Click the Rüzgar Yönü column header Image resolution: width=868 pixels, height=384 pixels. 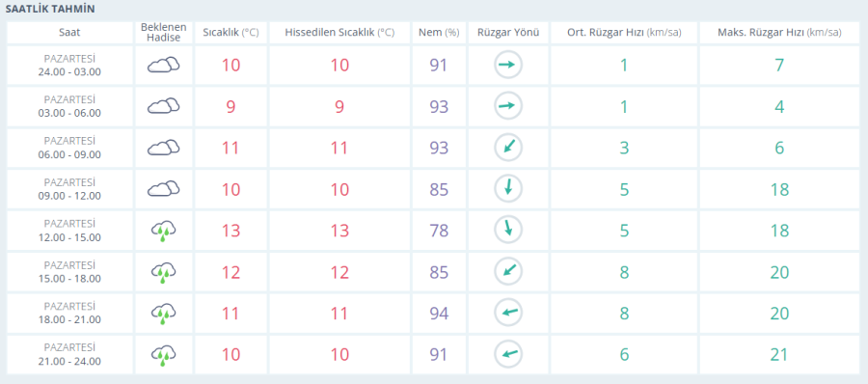507,33
